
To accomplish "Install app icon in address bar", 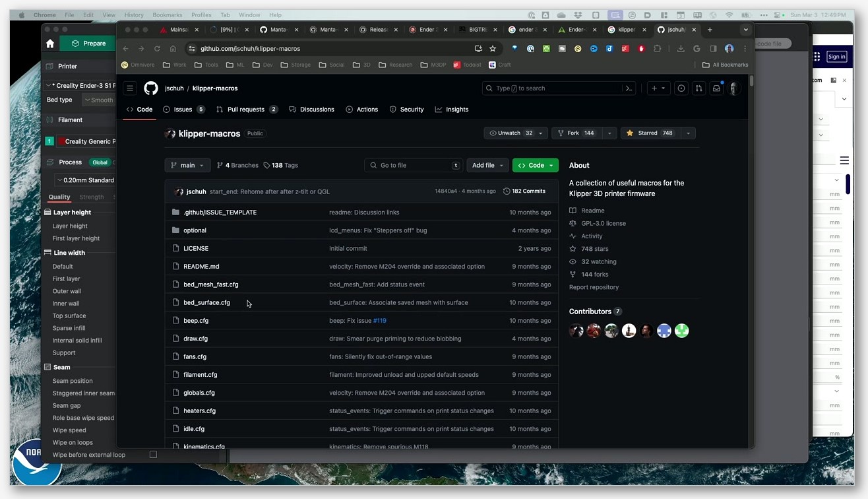I will 478,48.
